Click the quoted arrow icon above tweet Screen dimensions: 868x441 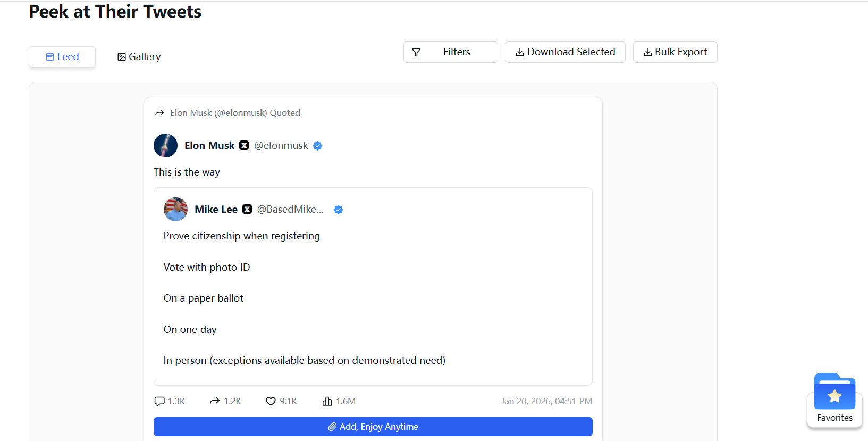click(159, 113)
